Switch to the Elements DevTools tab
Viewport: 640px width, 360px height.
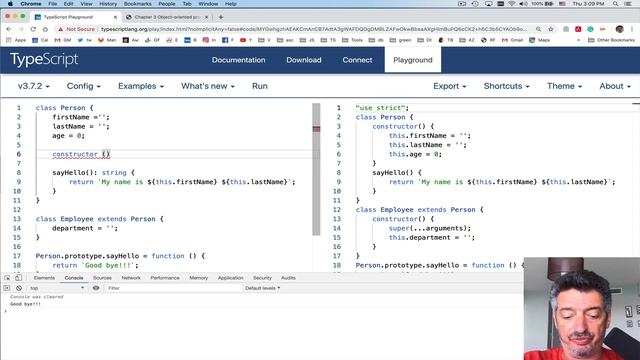(x=44, y=278)
